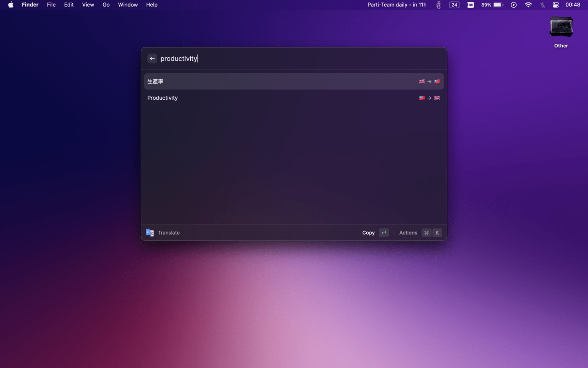
Task: Click the Parti-Team daily event in the menu bar
Action: (x=396, y=5)
